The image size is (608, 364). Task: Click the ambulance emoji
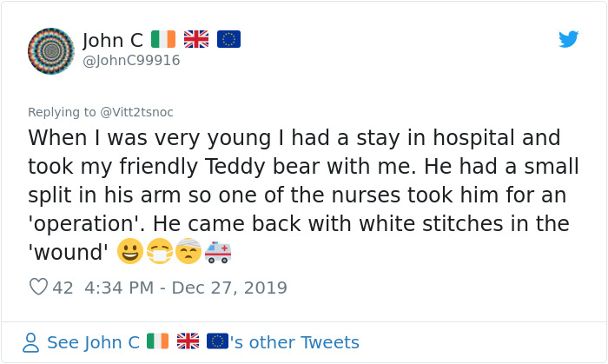[217, 252]
